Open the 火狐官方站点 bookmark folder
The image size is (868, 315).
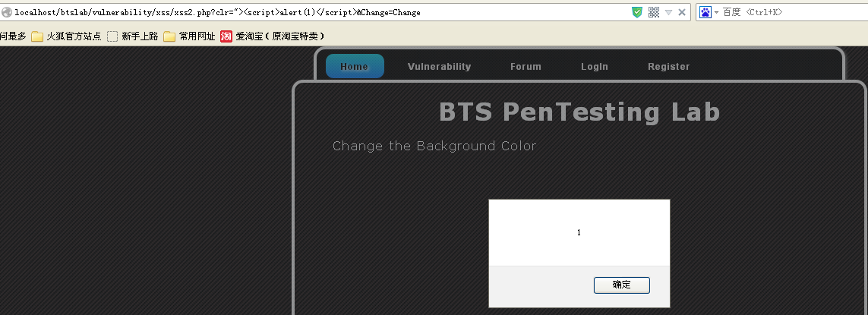click(66, 36)
